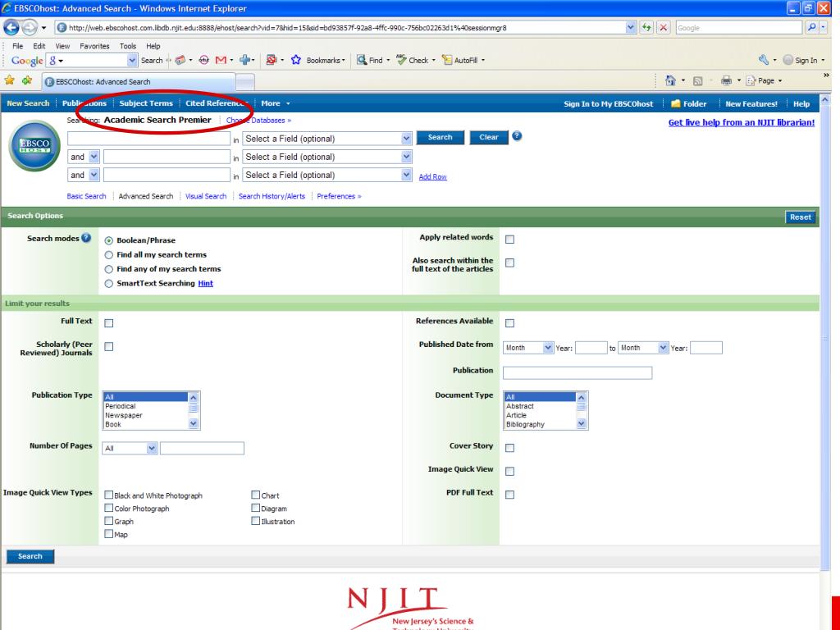Open the Favorites menu
Image resolution: width=840 pixels, height=630 pixels.
tap(94, 46)
